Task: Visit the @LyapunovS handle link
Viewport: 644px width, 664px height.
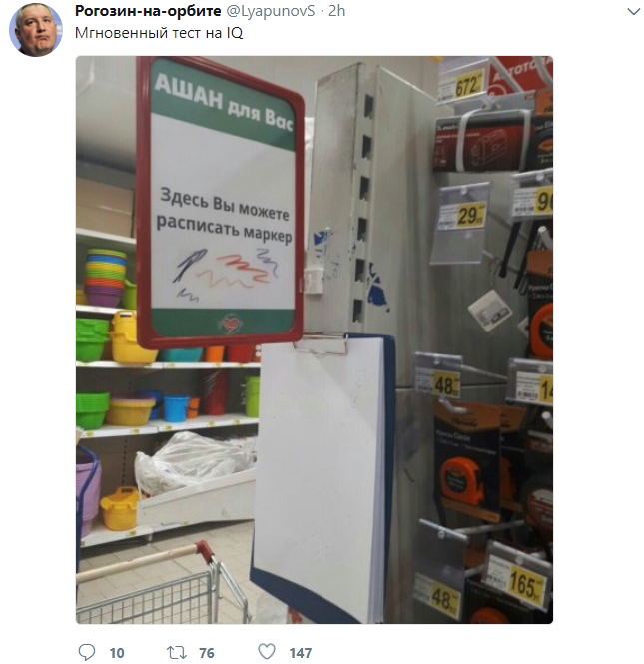Action: 271,11
